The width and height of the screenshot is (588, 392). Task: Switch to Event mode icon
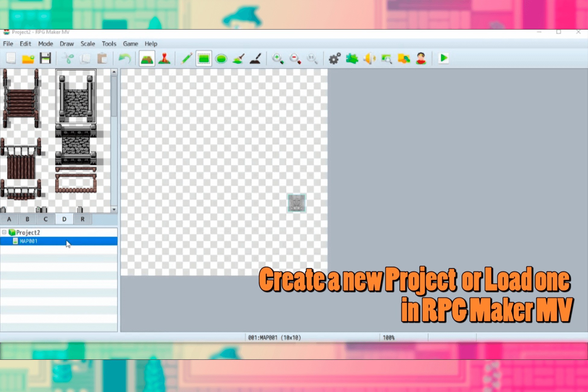[x=164, y=58]
